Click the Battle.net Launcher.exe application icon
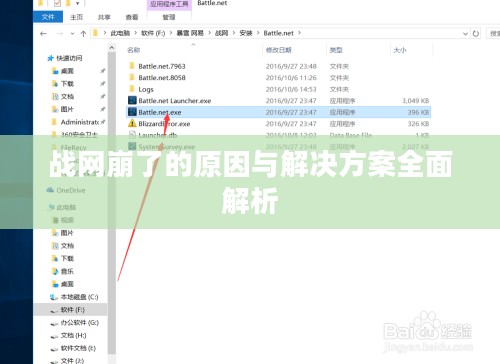 (132, 100)
